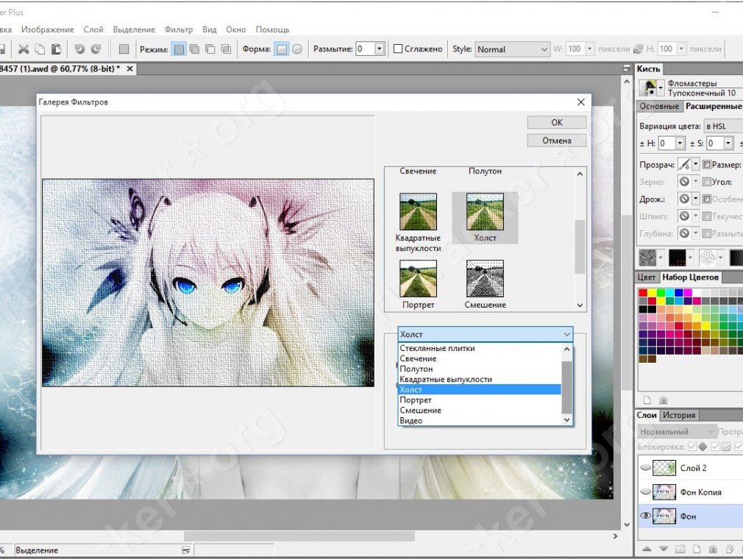Pick the red swatch in color set
The width and height of the screenshot is (743, 560).
[643, 293]
